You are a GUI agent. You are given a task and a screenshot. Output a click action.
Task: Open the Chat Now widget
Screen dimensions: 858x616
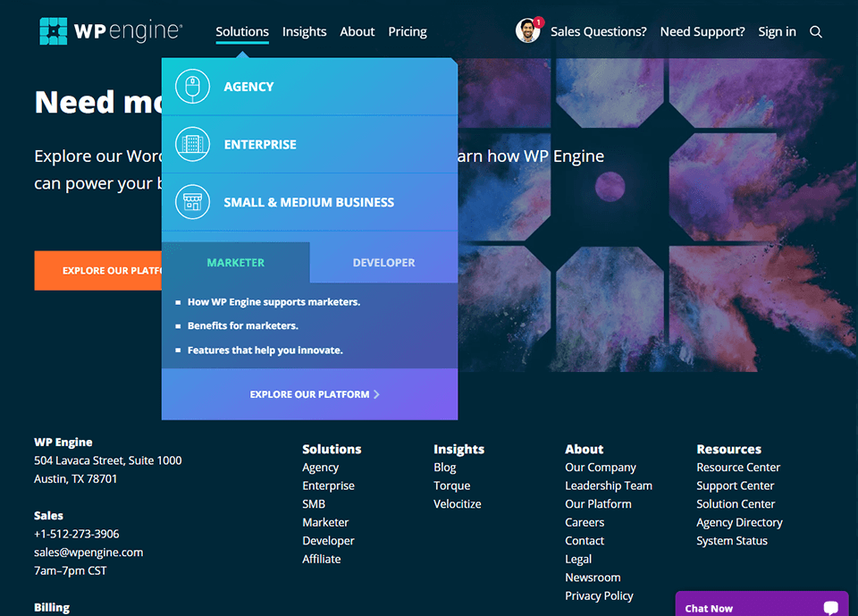[x=761, y=604]
